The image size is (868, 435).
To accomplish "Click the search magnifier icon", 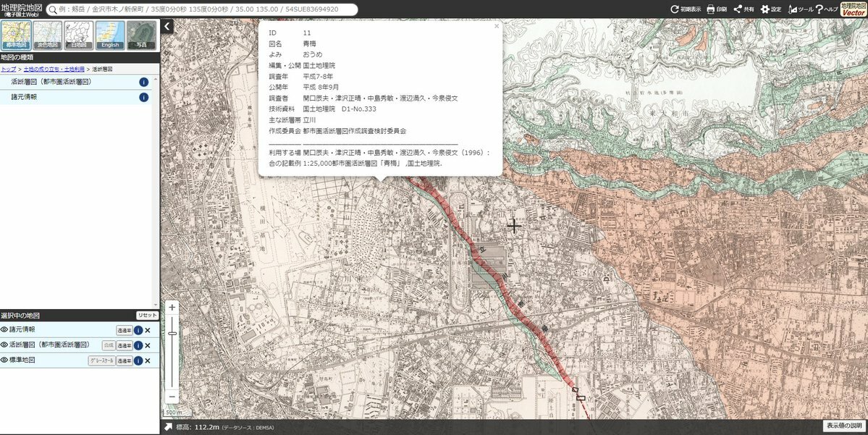I will point(53,9).
